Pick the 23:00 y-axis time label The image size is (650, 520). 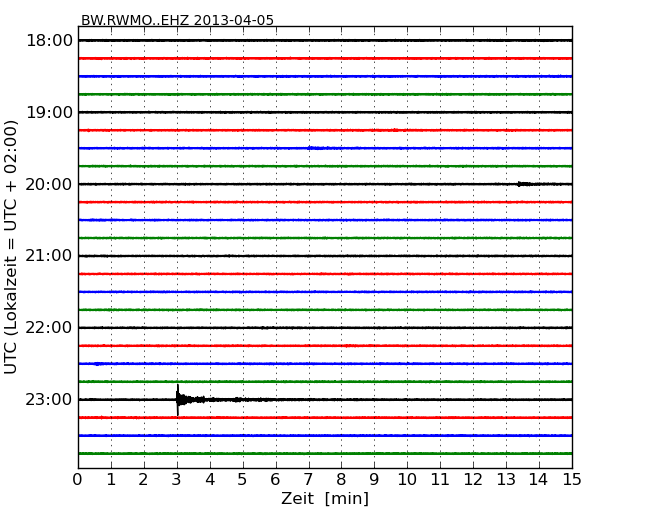pyautogui.click(x=49, y=399)
